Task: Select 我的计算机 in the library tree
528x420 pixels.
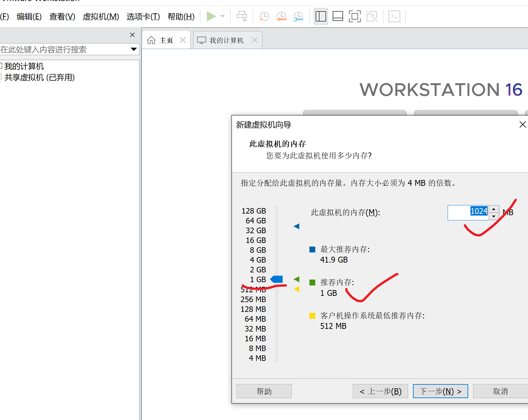Action: [24, 66]
